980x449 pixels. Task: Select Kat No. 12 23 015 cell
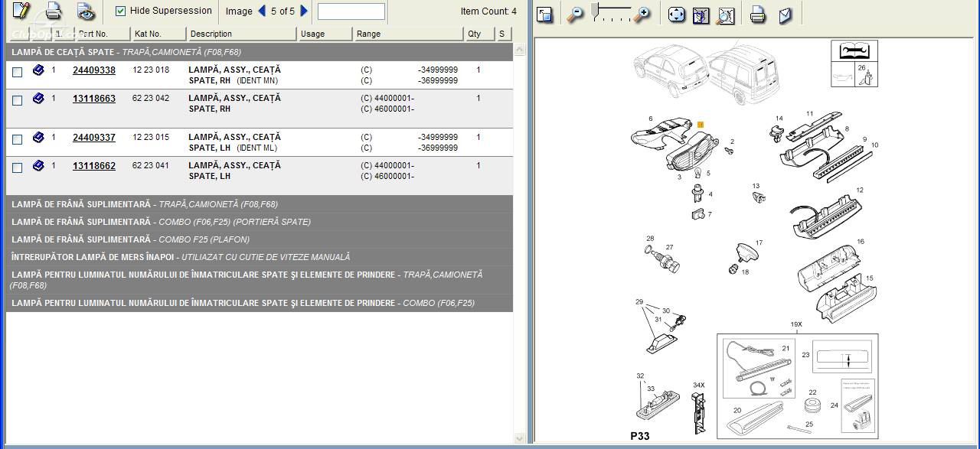(x=151, y=138)
